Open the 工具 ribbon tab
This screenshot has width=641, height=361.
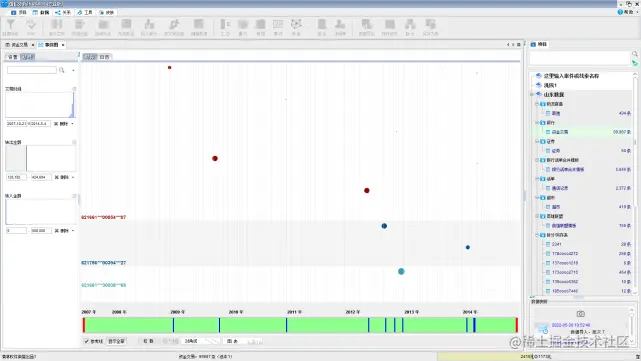85,13
